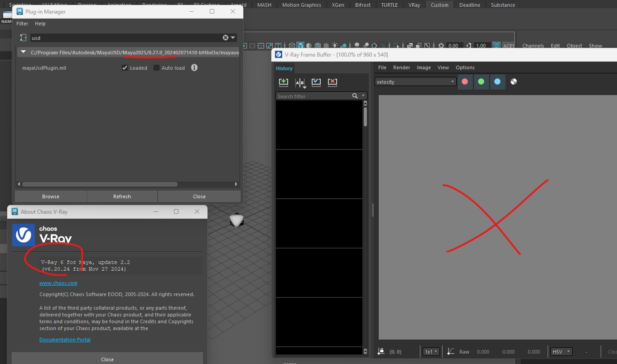Click the viewport lighting bulb icon
The height and width of the screenshot is (364, 617).
[x=335, y=45]
